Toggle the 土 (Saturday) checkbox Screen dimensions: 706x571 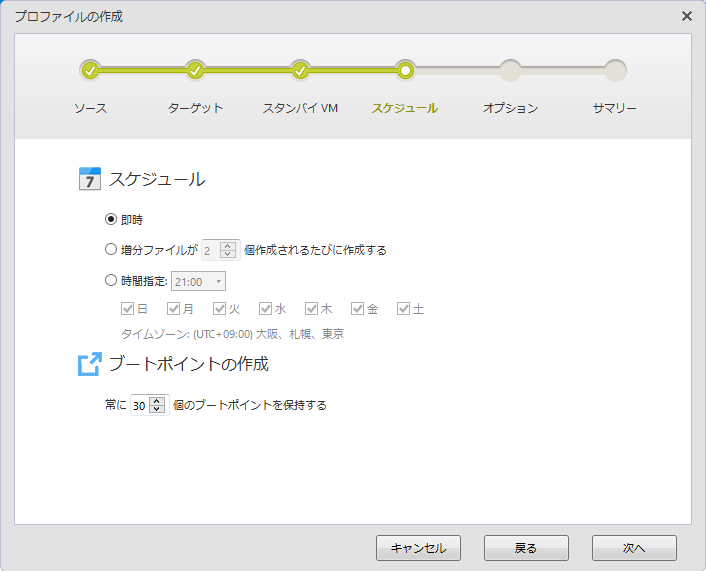[x=403, y=309]
